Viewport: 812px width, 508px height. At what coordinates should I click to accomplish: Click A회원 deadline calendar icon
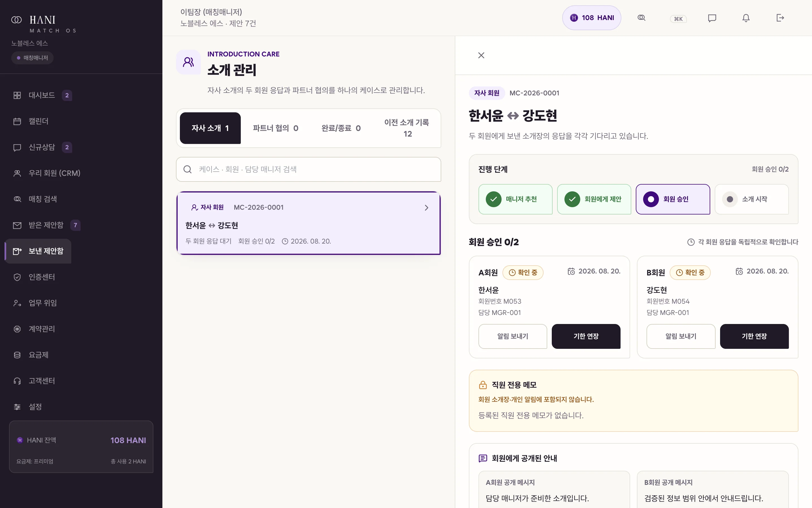point(571,271)
